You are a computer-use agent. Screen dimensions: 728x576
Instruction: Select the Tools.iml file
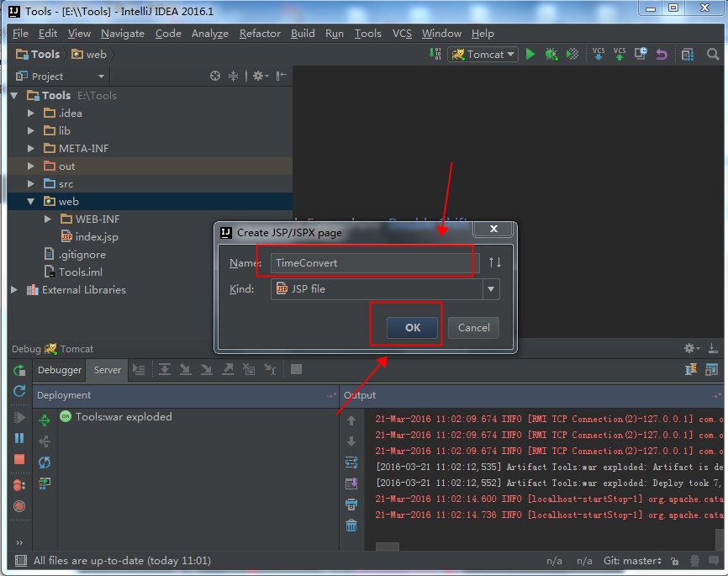pyautogui.click(x=73, y=272)
